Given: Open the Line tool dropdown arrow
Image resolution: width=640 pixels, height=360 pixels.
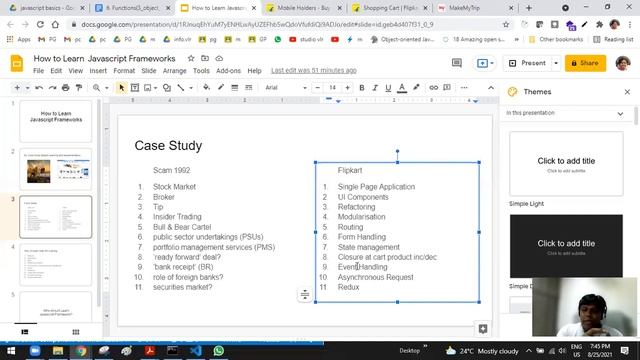Looking at the screenshot, I should [x=191, y=88].
